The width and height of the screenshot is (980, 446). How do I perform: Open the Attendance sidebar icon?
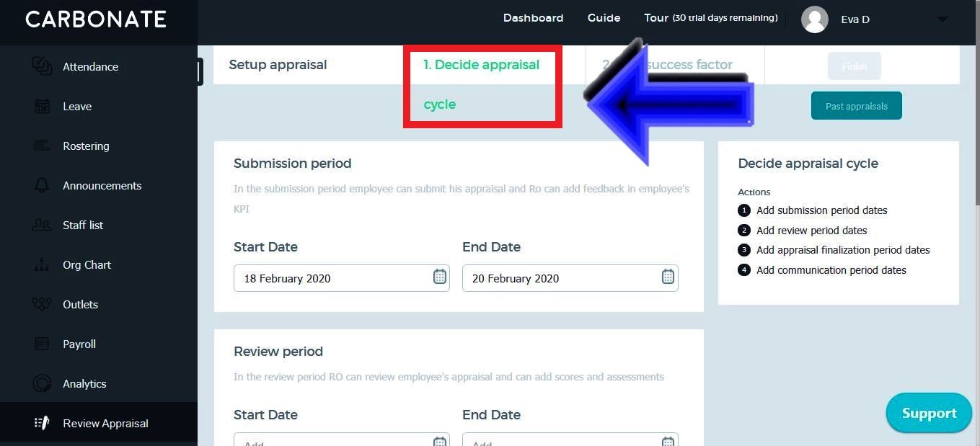pos(43,66)
